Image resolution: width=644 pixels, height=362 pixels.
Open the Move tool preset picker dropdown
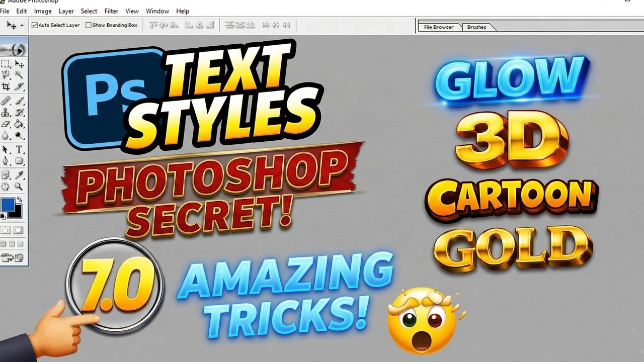coord(22,26)
